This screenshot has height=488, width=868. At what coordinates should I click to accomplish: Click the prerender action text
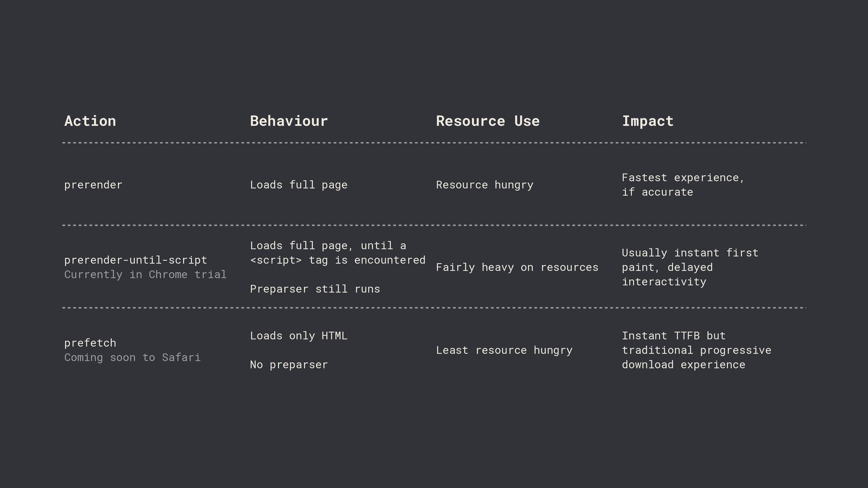click(x=93, y=185)
